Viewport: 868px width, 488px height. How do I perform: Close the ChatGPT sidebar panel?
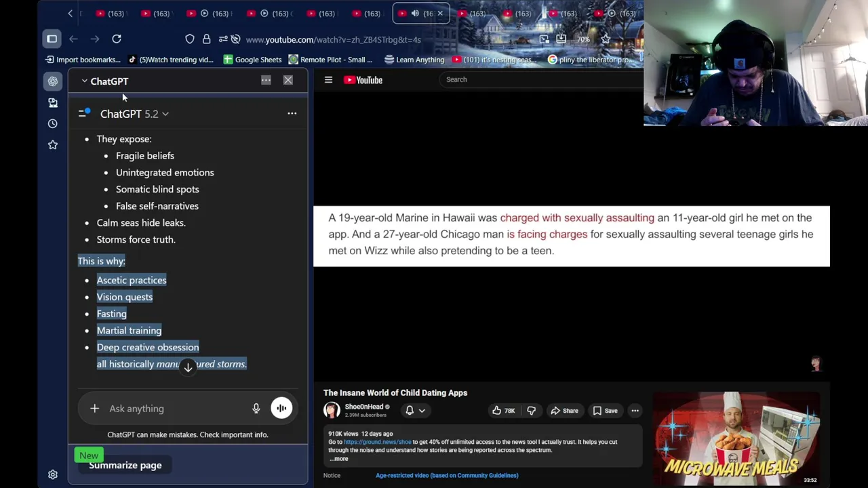[x=288, y=81]
